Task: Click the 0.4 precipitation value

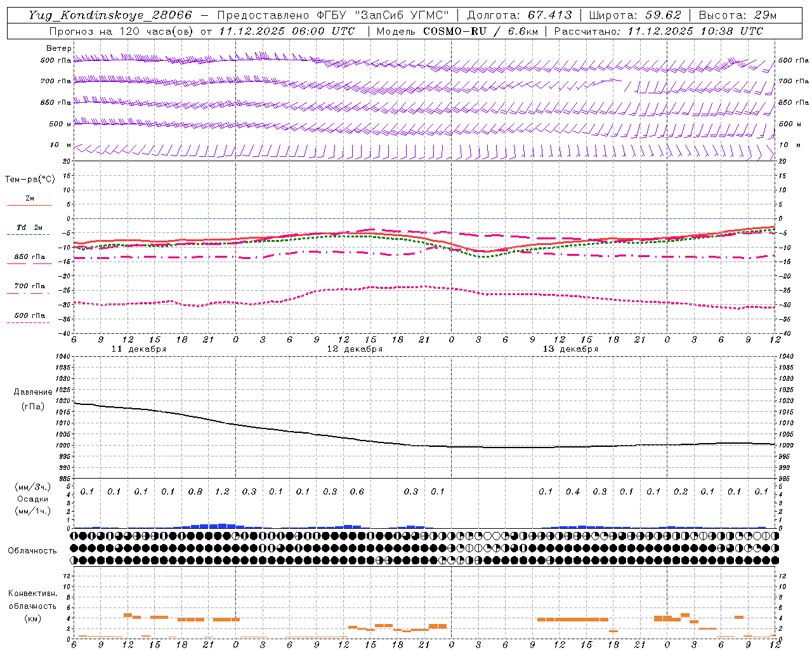Action: click(x=573, y=492)
